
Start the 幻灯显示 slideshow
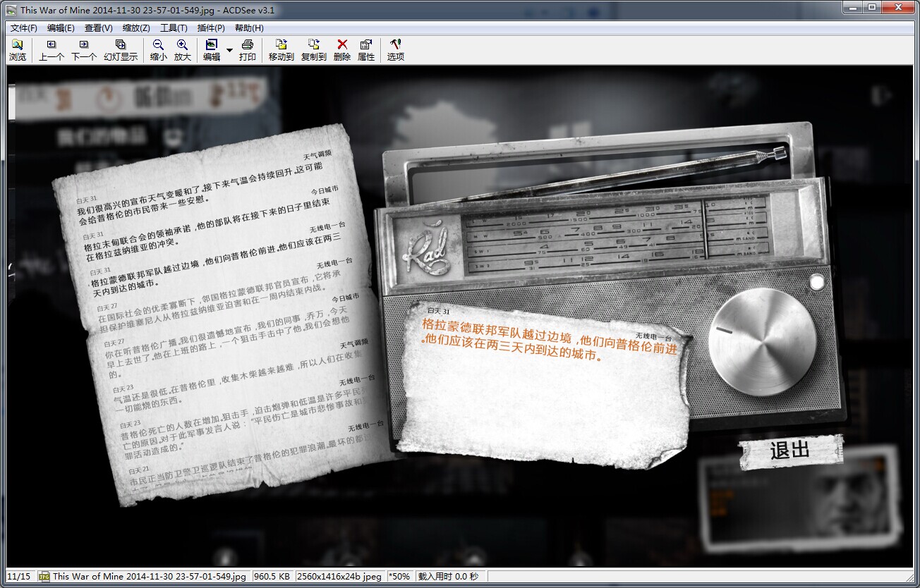click(x=121, y=50)
